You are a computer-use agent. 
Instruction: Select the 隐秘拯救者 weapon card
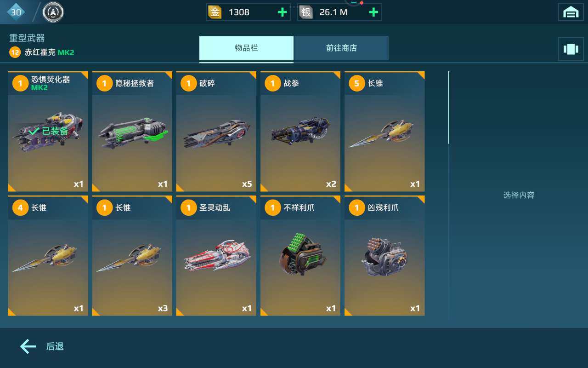coord(132,131)
